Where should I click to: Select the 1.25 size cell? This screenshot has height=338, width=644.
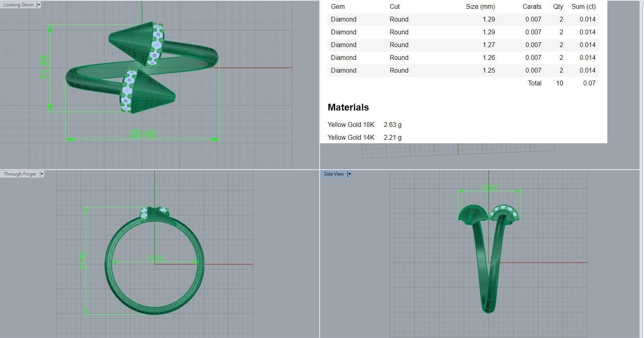click(489, 70)
